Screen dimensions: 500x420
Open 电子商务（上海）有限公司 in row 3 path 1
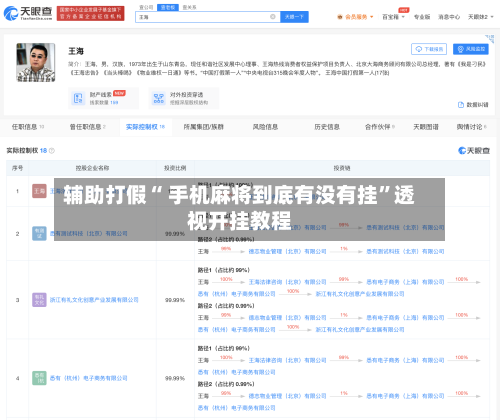[405, 282]
